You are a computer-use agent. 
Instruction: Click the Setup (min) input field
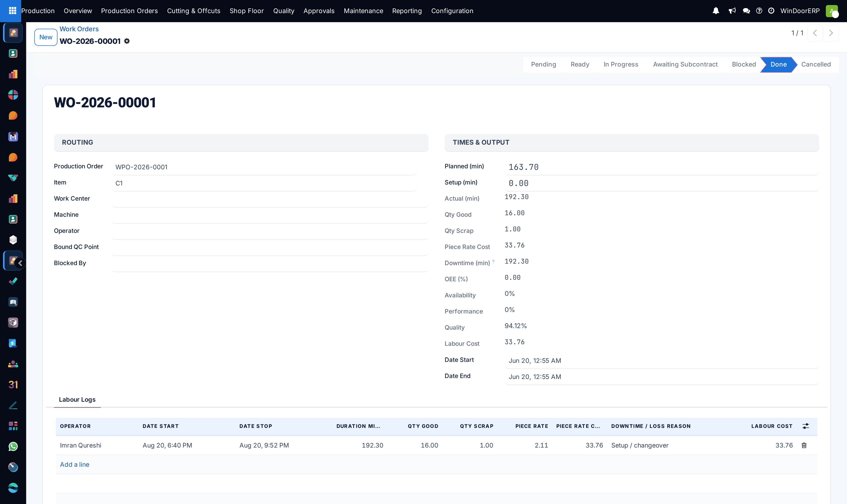click(x=662, y=183)
